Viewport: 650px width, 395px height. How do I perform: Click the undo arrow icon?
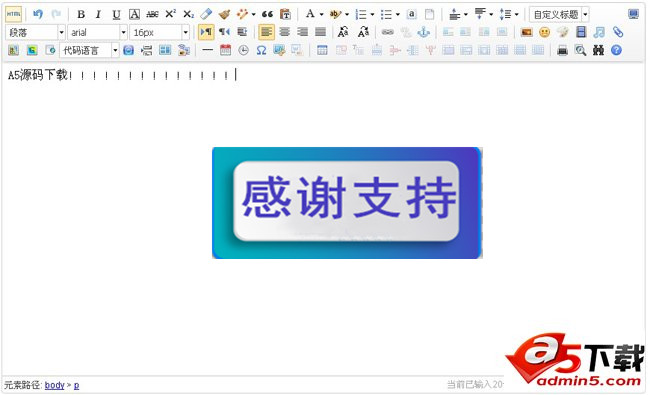(x=38, y=14)
